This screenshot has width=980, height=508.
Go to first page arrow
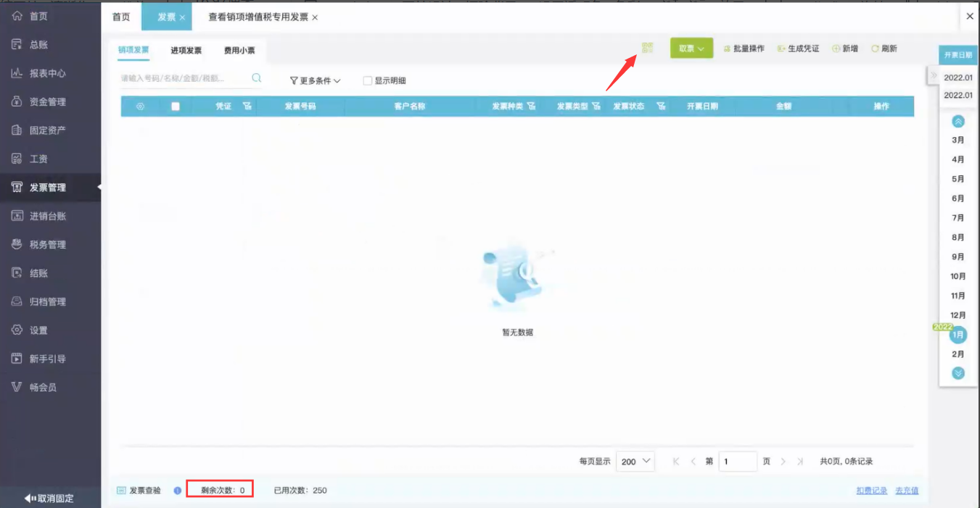point(676,462)
